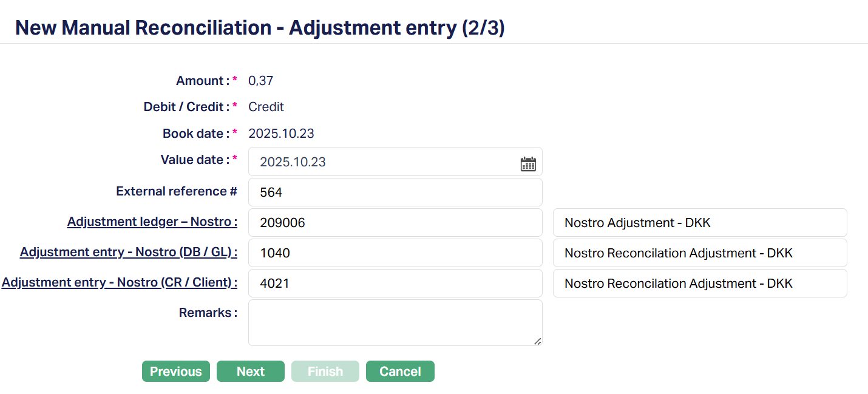The height and width of the screenshot is (394, 868).
Task: Click the Amount value 0,37
Action: (x=261, y=81)
